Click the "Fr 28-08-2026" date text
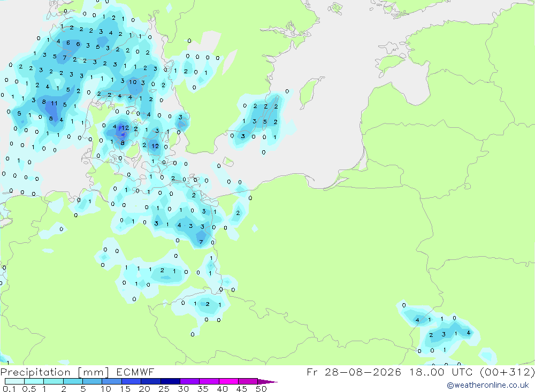 click(x=354, y=372)
